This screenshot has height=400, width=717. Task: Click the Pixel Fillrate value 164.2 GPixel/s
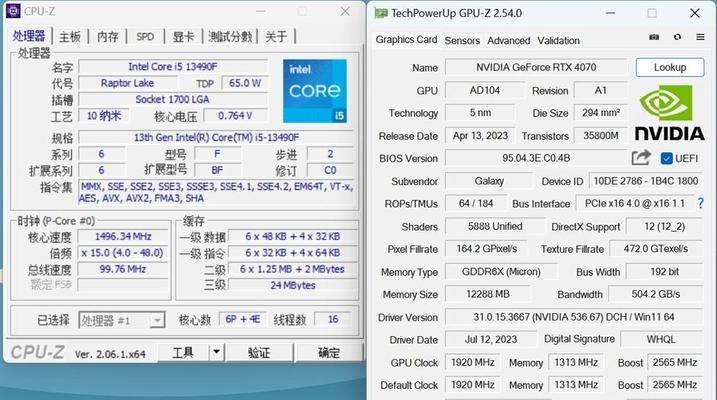point(487,249)
